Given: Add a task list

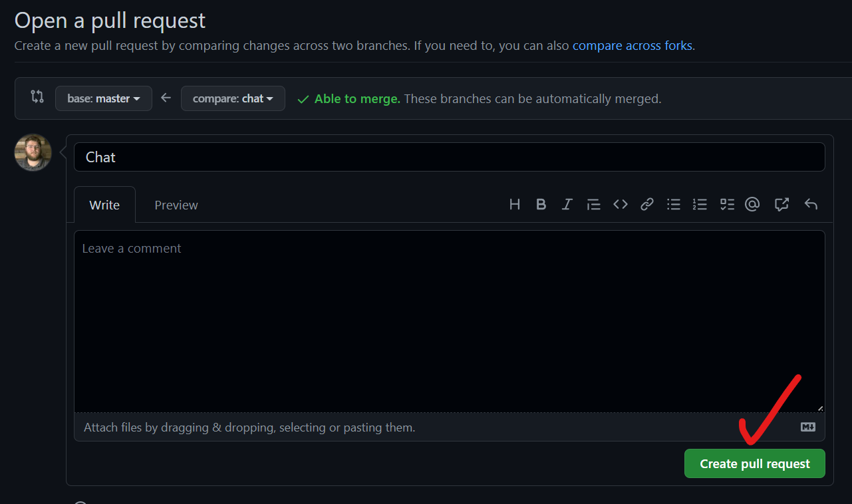Looking at the screenshot, I should 727,205.
